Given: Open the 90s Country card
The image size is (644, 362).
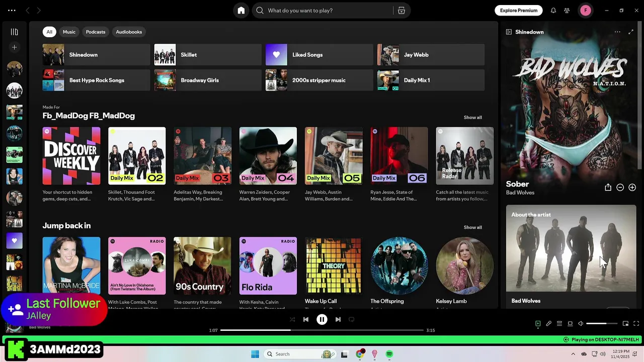Looking at the screenshot, I should (202, 271).
